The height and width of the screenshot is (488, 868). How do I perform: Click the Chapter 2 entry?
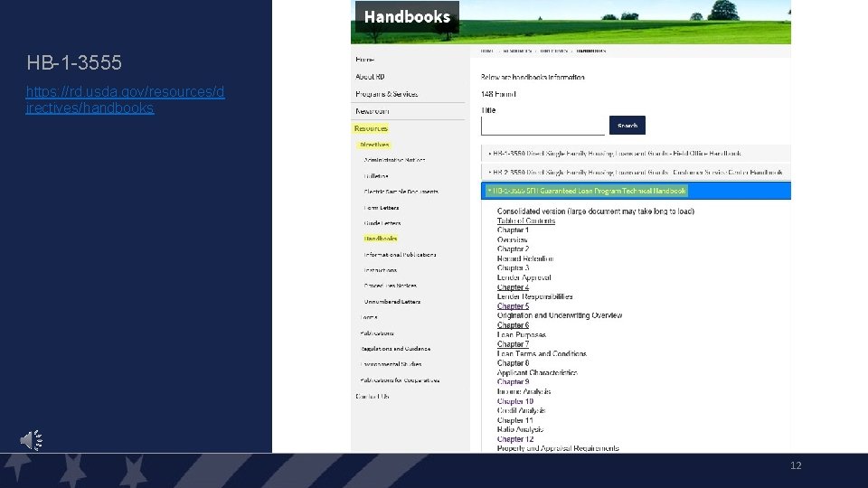513,249
